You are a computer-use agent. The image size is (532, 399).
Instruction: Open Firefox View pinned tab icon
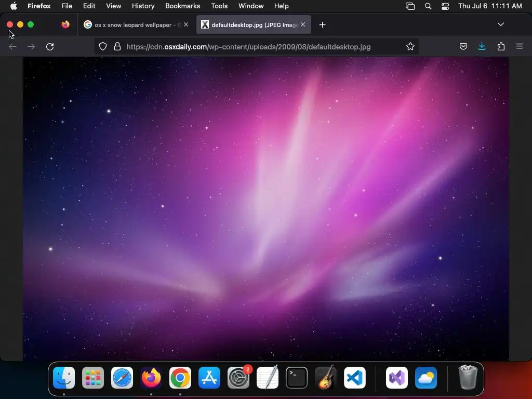click(x=65, y=24)
